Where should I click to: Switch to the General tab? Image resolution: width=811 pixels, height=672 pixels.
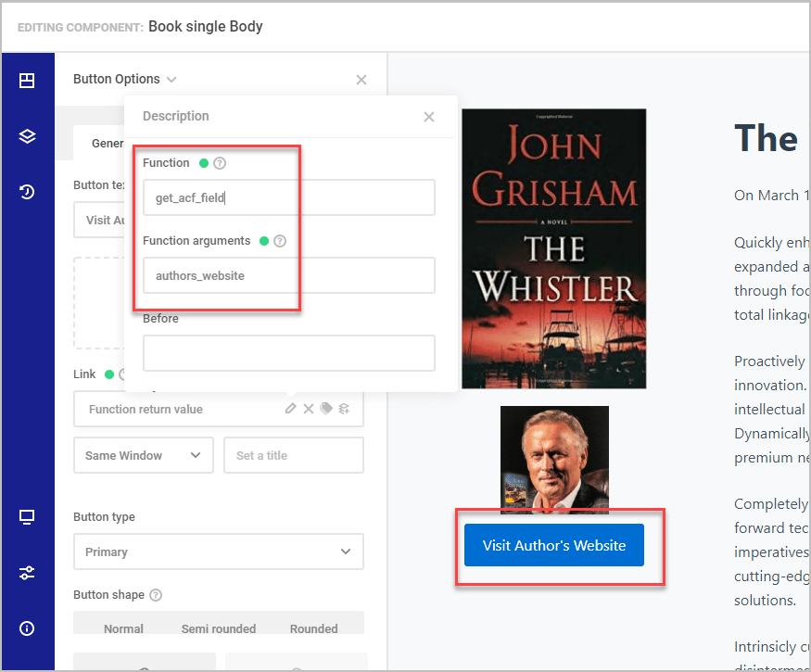pyautogui.click(x=108, y=143)
